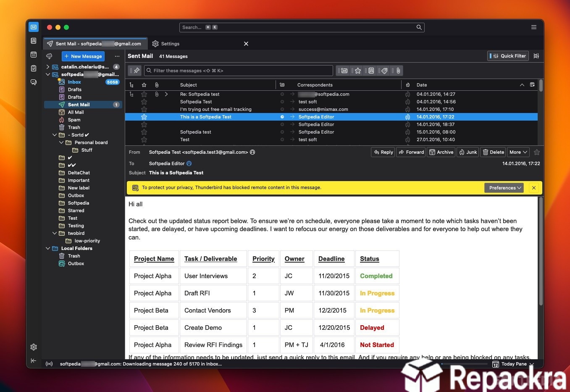Star the 'I'm trying out free email tracking' message

click(144, 109)
